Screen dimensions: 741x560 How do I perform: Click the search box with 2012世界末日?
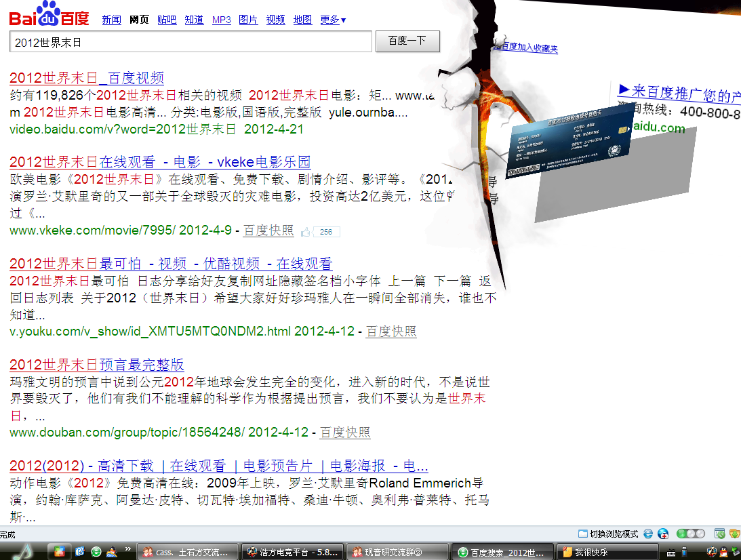coord(191,42)
